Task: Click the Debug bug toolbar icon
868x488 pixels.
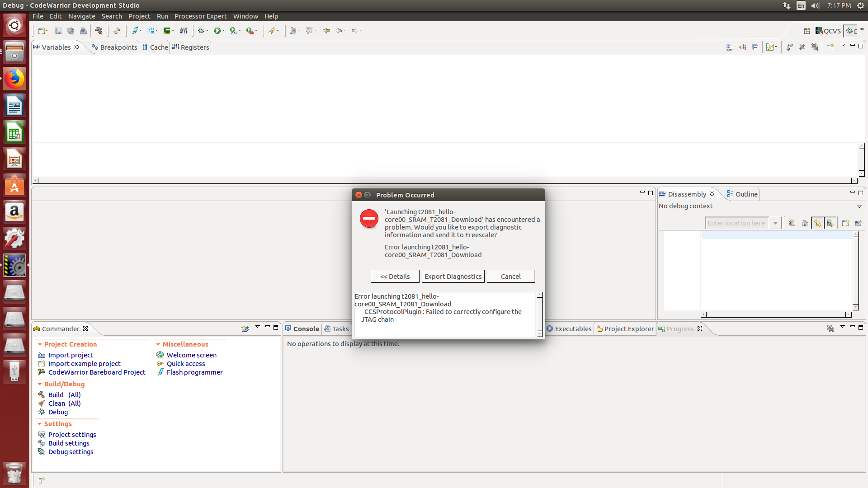Action: pyautogui.click(x=201, y=31)
